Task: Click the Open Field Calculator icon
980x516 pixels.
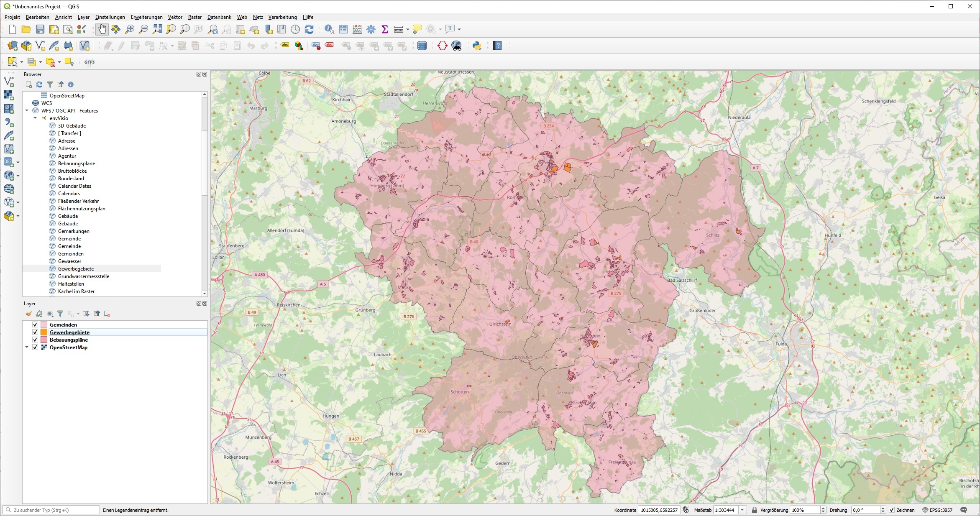Action: click(x=357, y=29)
